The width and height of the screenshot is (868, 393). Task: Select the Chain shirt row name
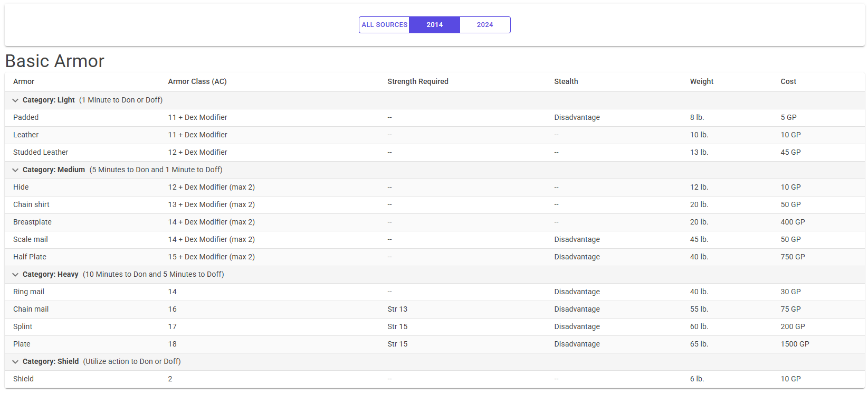pos(31,204)
